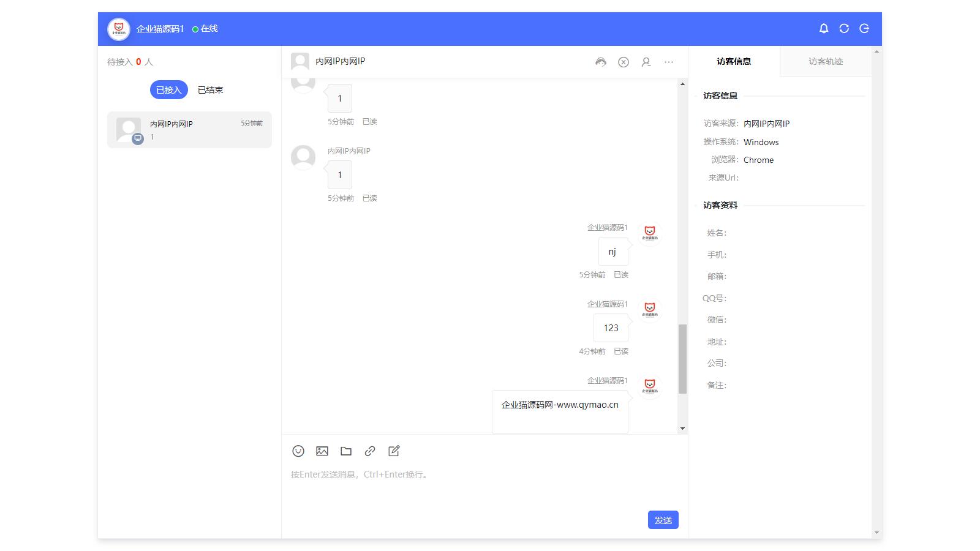Transfer the chat via the headset icon
The width and height of the screenshot is (980, 551).
[x=601, y=62]
